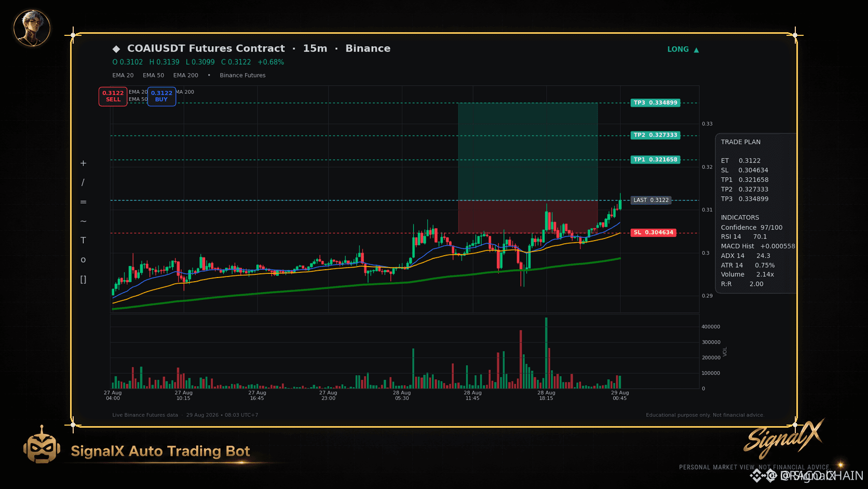Click the ET 0.3122 entry row
The width and height of the screenshot is (868, 489).
point(741,161)
